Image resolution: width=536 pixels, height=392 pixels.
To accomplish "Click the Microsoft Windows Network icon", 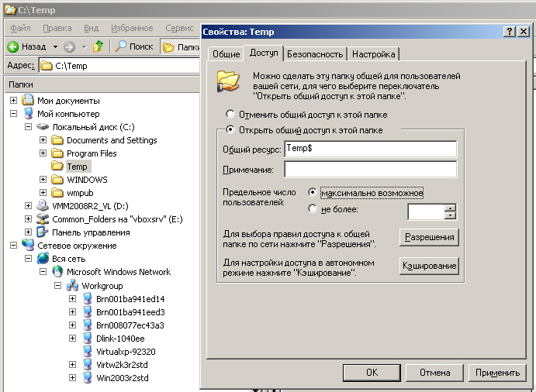I will click(x=57, y=272).
